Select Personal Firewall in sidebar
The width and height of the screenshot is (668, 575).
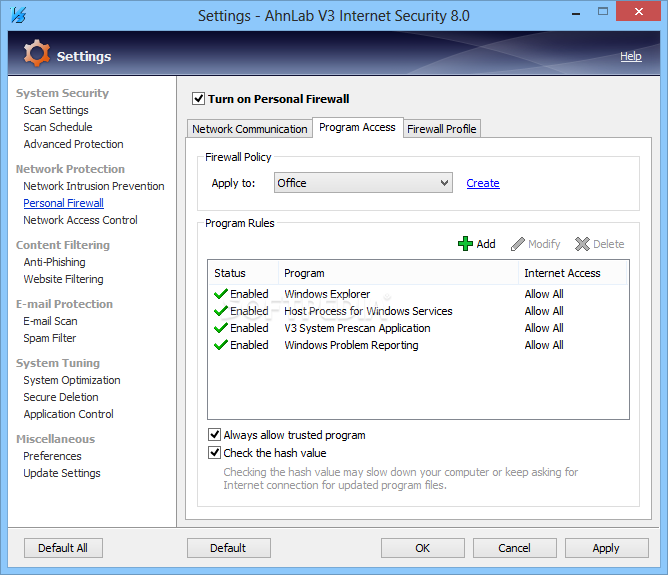[63, 203]
